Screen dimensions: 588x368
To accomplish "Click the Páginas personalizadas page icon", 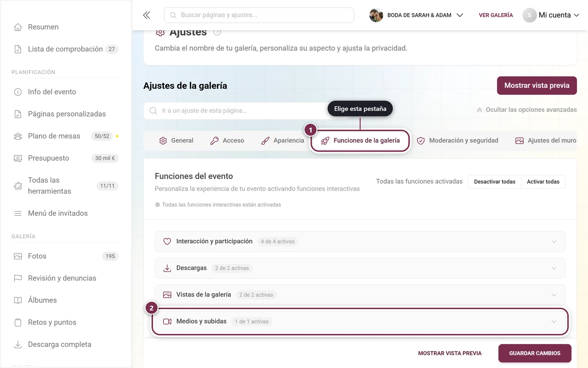I will click(18, 114).
